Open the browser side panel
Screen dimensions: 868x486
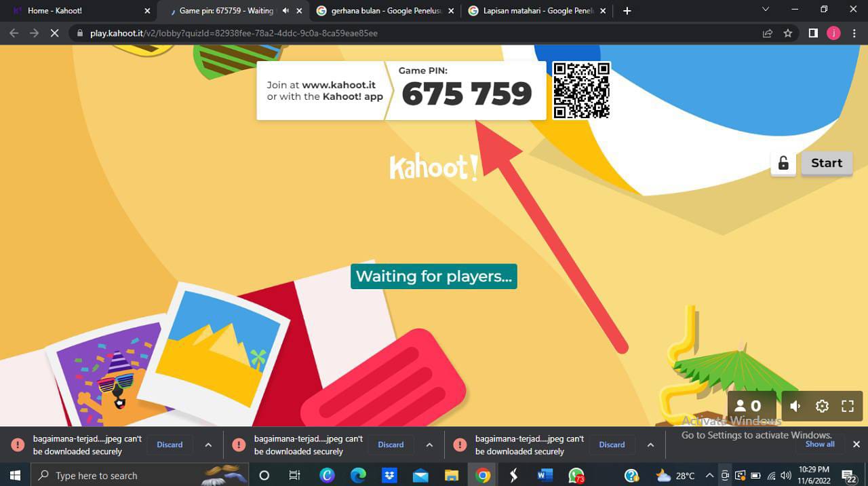(x=813, y=33)
